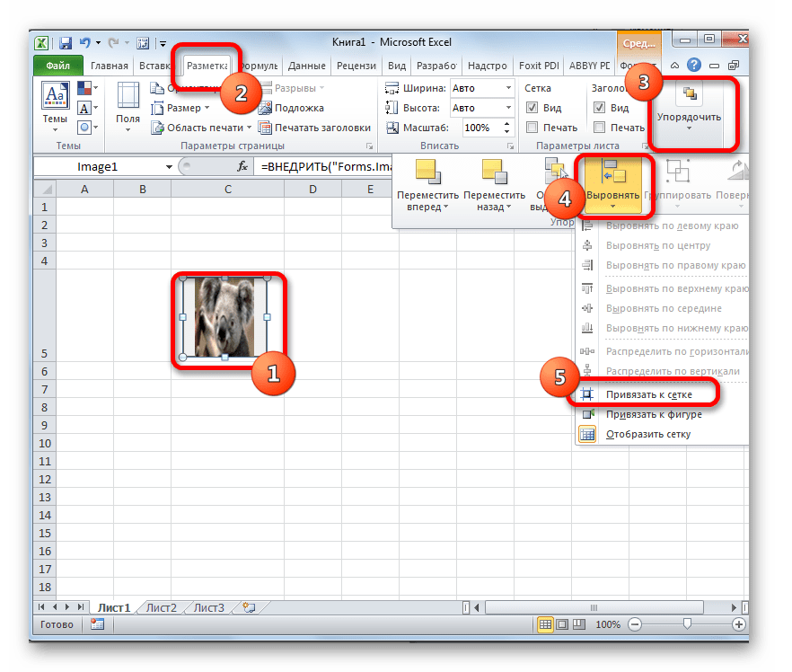Click the Группировать icon

[677, 172]
